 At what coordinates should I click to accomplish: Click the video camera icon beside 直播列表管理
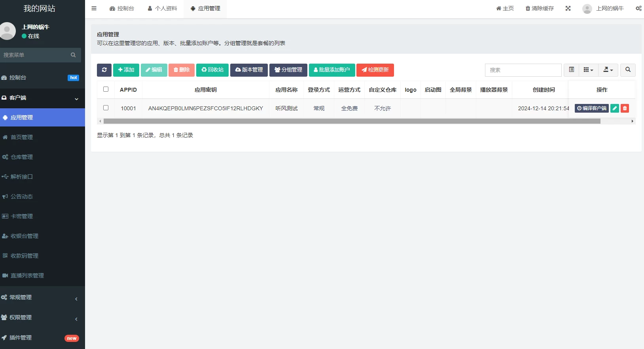(5, 275)
